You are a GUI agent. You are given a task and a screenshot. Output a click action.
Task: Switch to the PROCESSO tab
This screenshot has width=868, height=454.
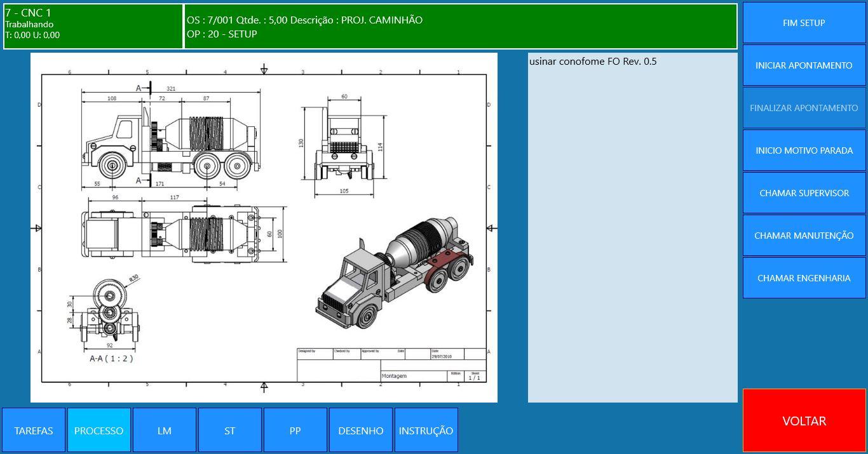(99, 431)
